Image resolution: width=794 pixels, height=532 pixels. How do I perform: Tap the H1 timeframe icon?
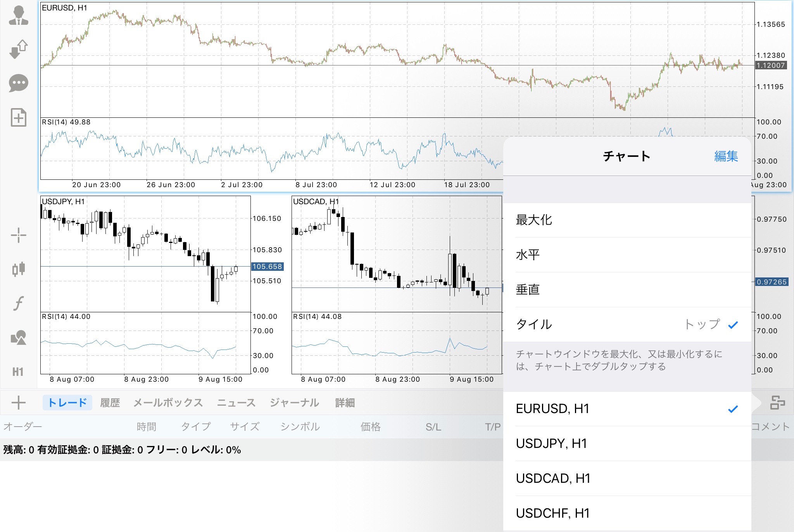pos(18,372)
